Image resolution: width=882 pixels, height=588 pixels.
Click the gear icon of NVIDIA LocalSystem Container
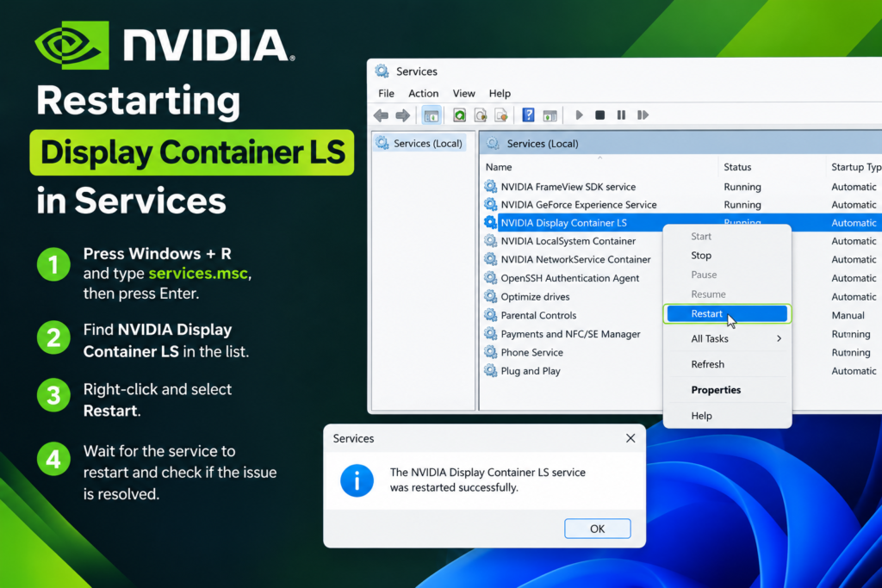(x=490, y=240)
